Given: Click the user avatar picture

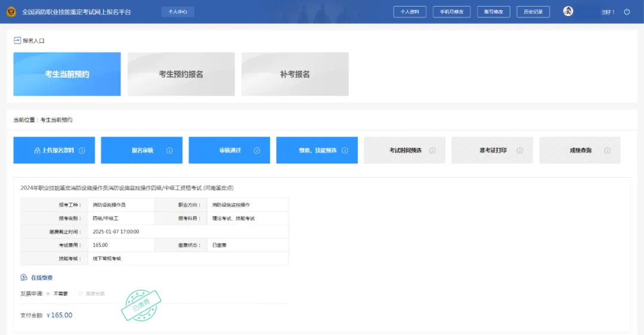Looking at the screenshot, I should (x=568, y=11).
